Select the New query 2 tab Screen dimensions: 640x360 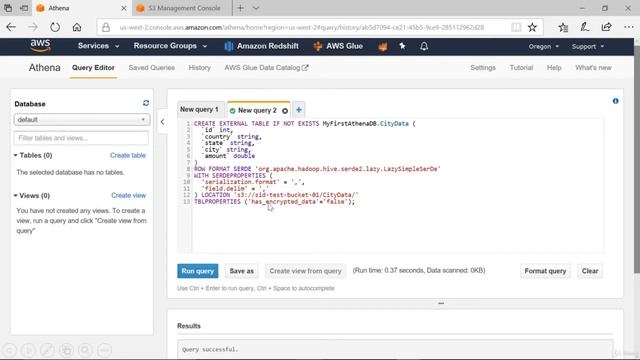click(257, 110)
